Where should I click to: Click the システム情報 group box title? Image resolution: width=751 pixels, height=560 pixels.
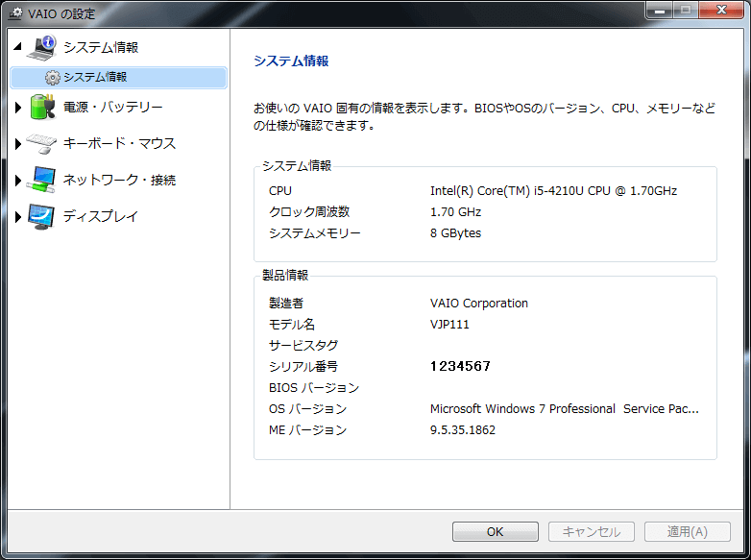pyautogui.click(x=297, y=166)
